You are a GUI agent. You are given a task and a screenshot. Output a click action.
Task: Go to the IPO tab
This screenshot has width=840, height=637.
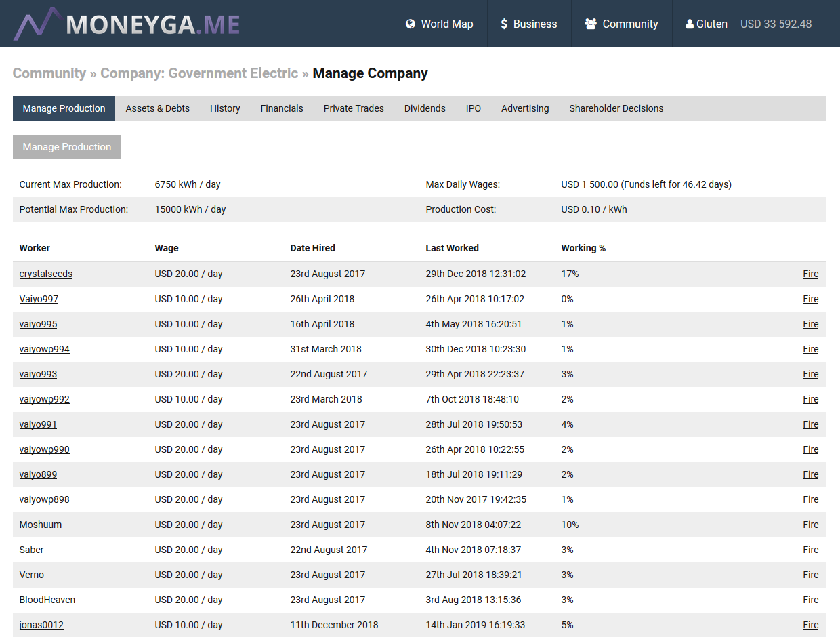click(473, 108)
